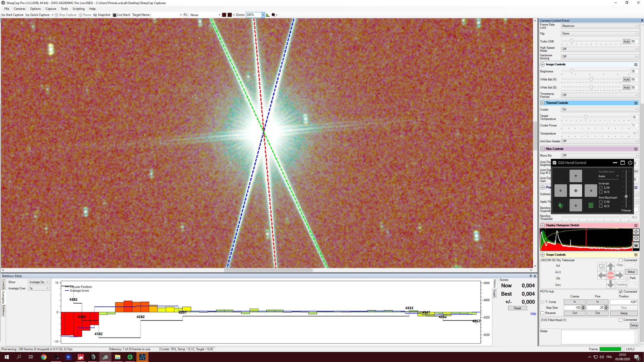
Task: Click the red STOP button in Scope Controls
Action: pos(610,275)
